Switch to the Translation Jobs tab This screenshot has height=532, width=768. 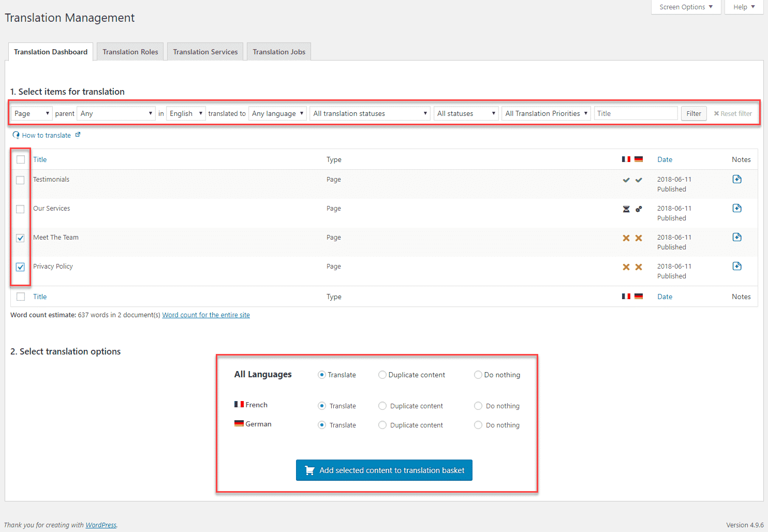[x=279, y=52]
